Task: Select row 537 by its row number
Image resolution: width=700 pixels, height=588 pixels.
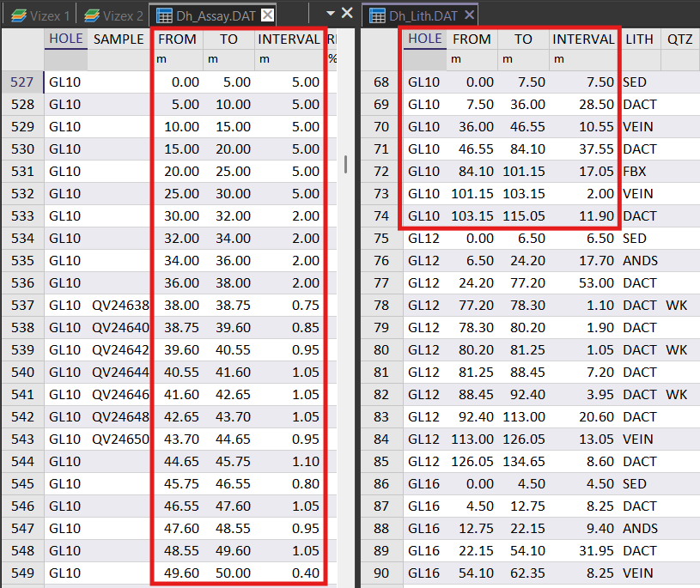Action: pyautogui.click(x=21, y=305)
